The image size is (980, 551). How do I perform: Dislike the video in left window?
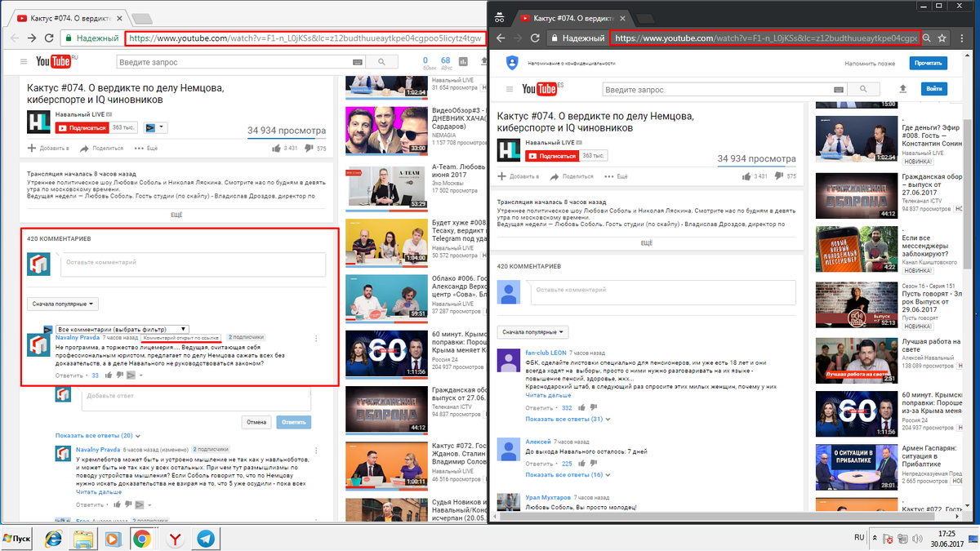[310, 149]
